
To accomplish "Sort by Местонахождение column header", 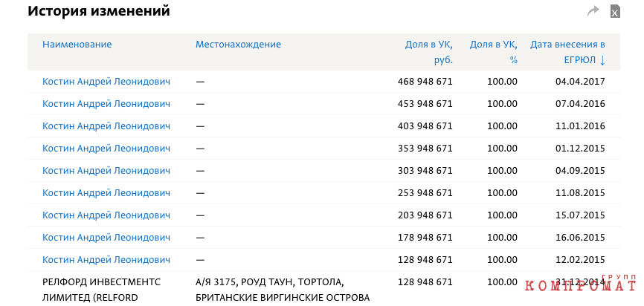I will click(238, 45).
